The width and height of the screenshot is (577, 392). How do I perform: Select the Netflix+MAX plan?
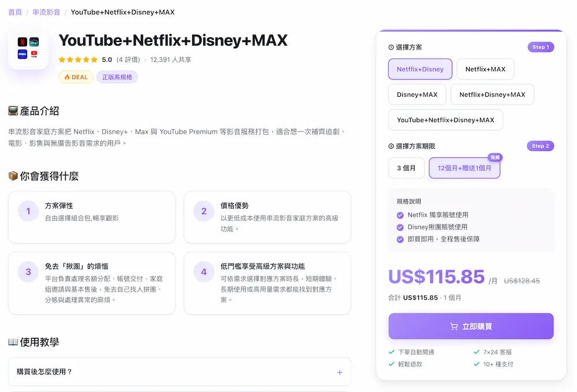click(485, 69)
